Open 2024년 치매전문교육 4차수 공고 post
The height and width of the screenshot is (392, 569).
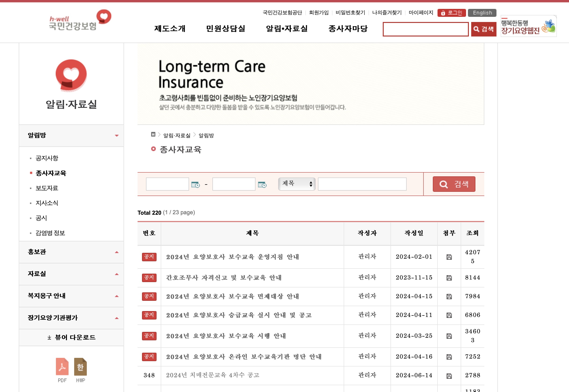click(x=212, y=375)
